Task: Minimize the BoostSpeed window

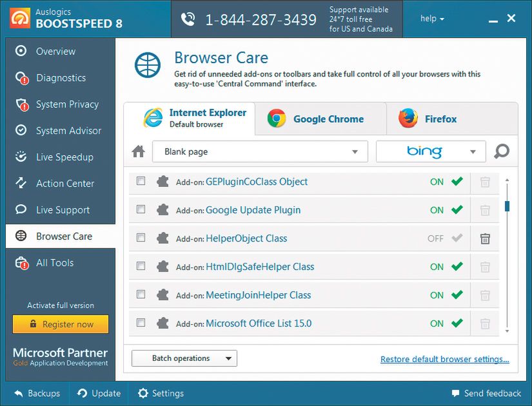Action: [x=493, y=21]
